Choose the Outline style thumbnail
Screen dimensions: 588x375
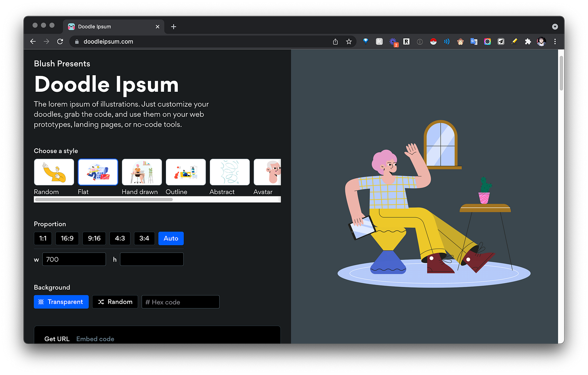(186, 172)
